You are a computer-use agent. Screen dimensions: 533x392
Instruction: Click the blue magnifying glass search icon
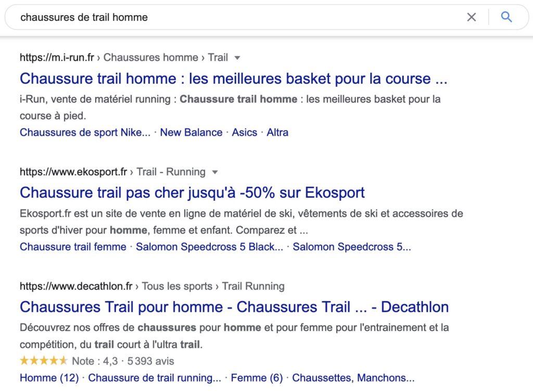pos(506,17)
